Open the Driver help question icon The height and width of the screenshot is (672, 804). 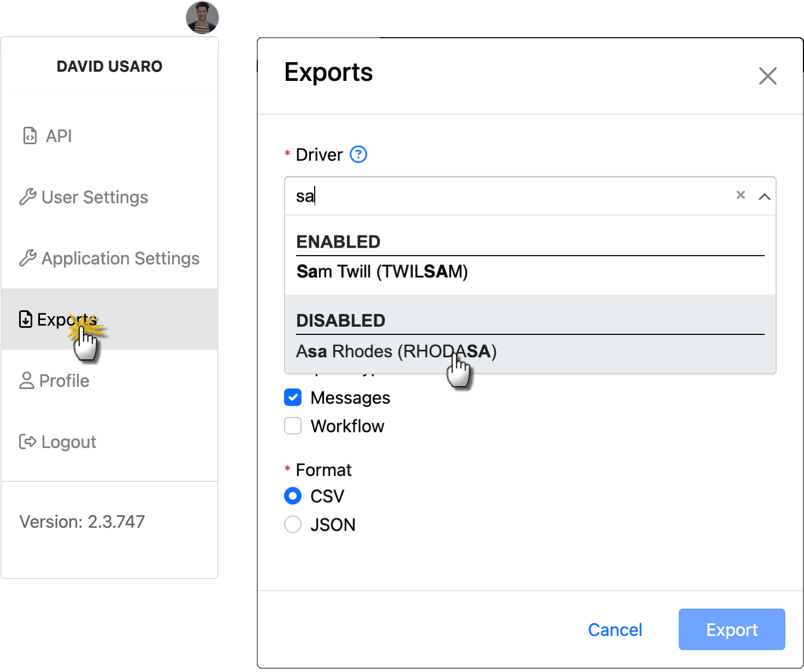coord(358,155)
